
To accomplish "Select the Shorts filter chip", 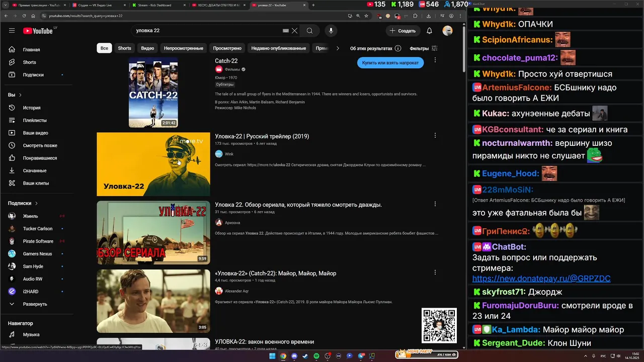I will click(x=124, y=48).
